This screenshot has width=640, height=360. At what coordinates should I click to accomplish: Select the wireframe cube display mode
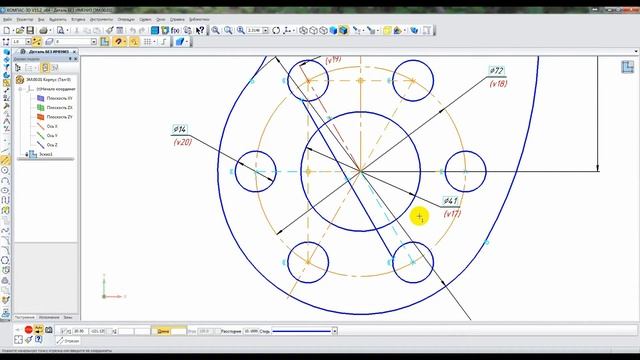tap(303, 30)
